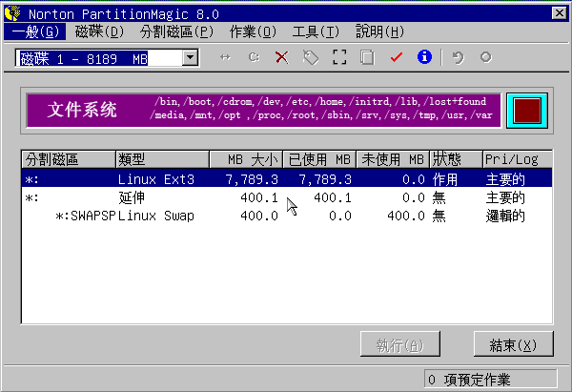The height and width of the screenshot is (392, 572).
Task: Select the purple 文件系统 partition bar
Action: [x=264, y=111]
